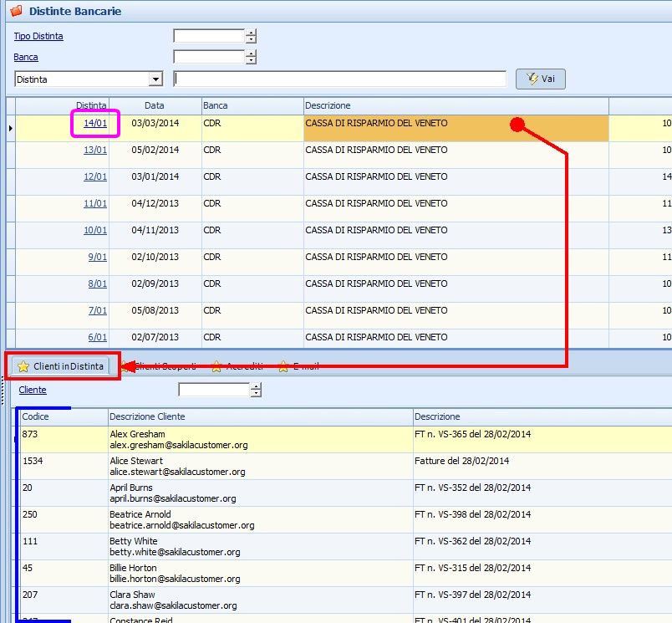
Task: Click the star icon on Accrediti tab
Action: click(216, 366)
